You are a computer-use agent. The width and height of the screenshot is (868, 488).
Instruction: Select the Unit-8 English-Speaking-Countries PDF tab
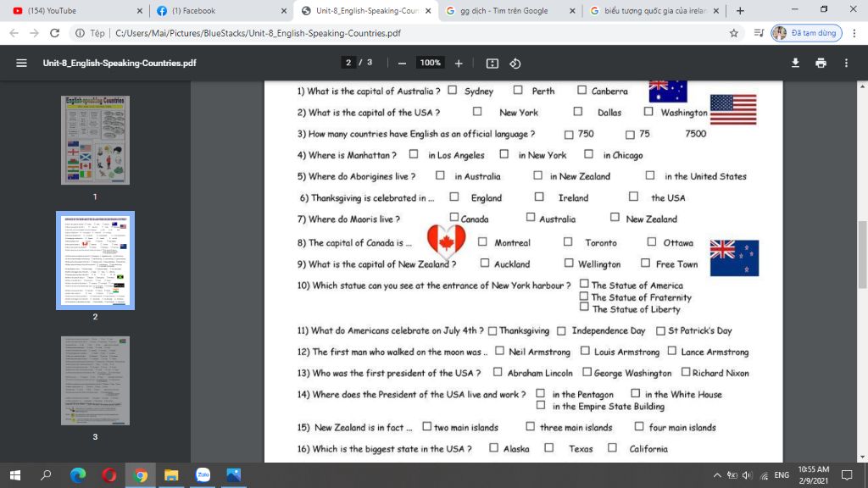[x=366, y=10]
